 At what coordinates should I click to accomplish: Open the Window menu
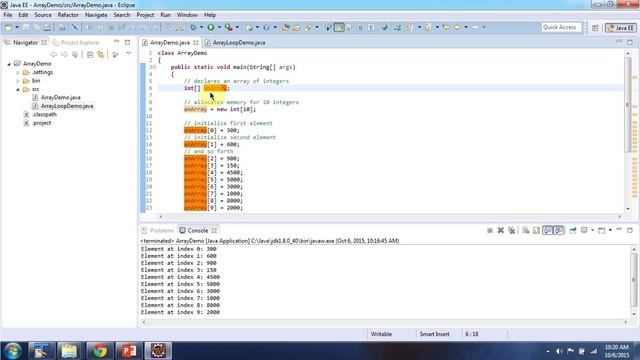click(187, 15)
